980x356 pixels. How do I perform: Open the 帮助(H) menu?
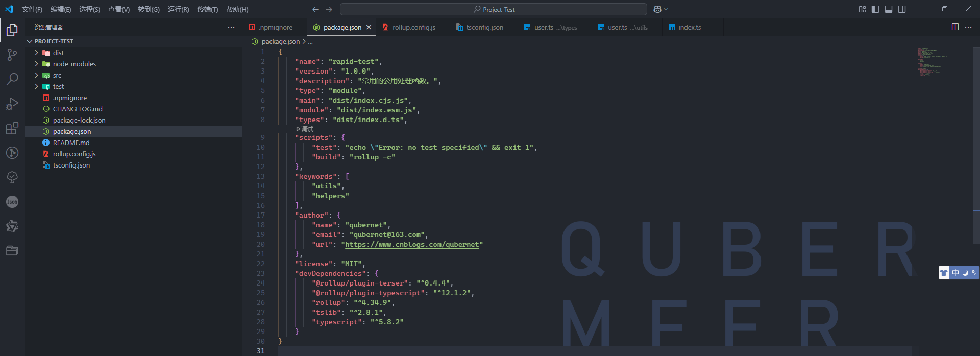(x=237, y=9)
